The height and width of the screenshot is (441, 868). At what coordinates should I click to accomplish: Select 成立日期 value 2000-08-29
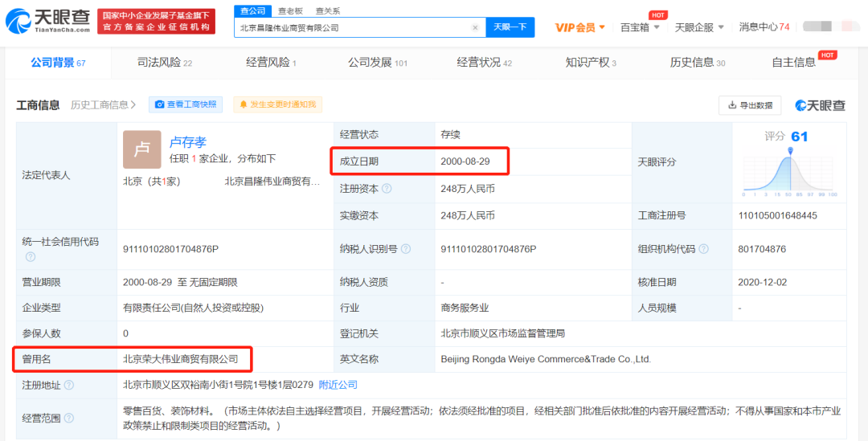pyautogui.click(x=465, y=161)
